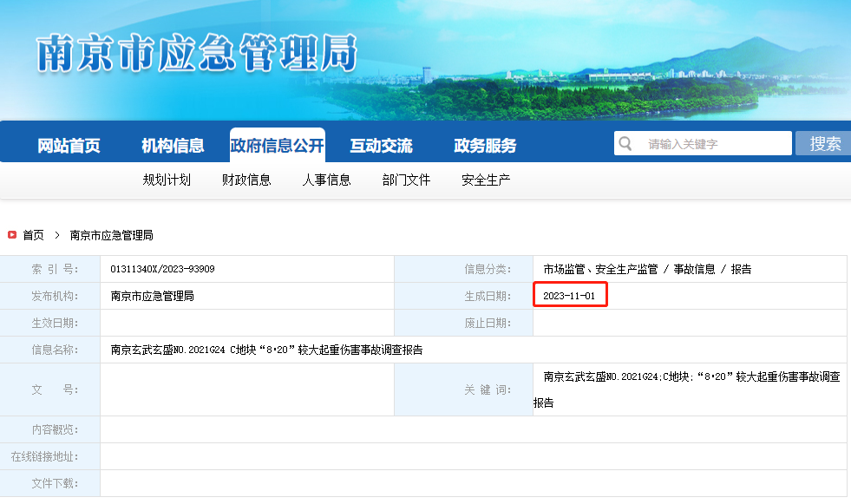Viewport: 851px width, 504px height.
Task: Click the 关键词 value text
Action: pyautogui.click(x=686, y=389)
